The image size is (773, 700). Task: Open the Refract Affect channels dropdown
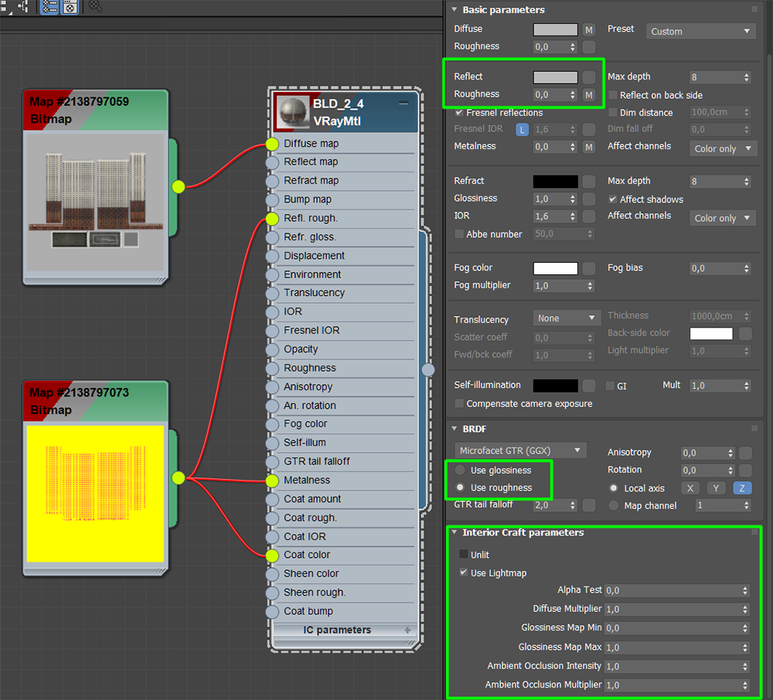(x=723, y=218)
